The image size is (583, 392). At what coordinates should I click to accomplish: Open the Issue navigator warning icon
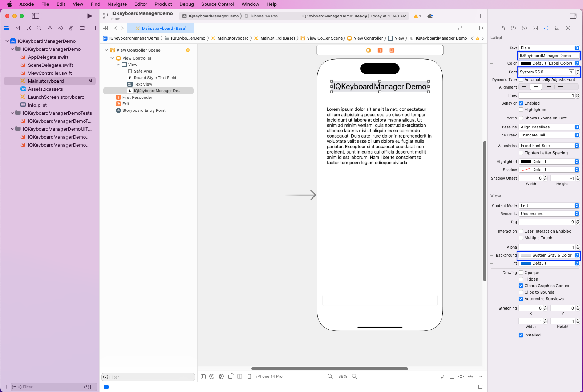(50, 28)
